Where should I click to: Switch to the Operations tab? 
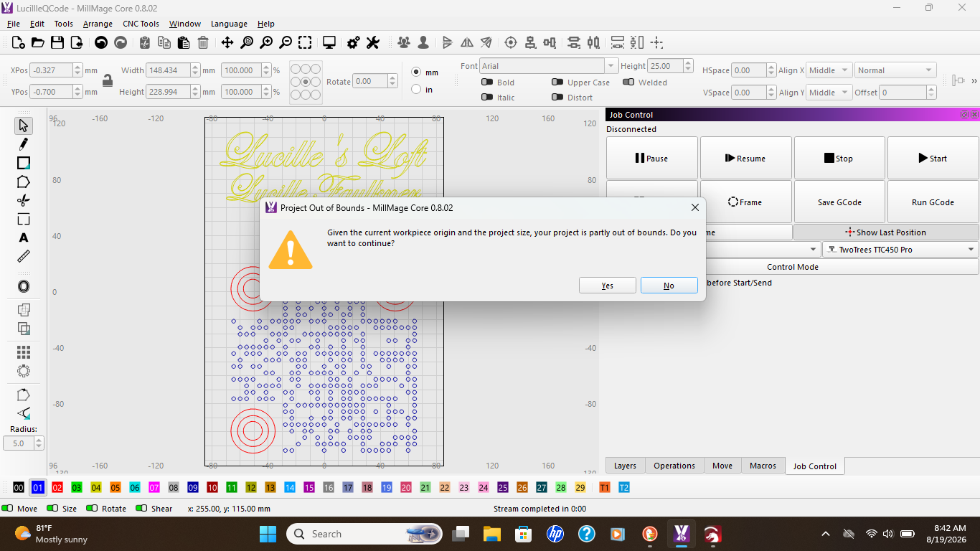(x=674, y=466)
